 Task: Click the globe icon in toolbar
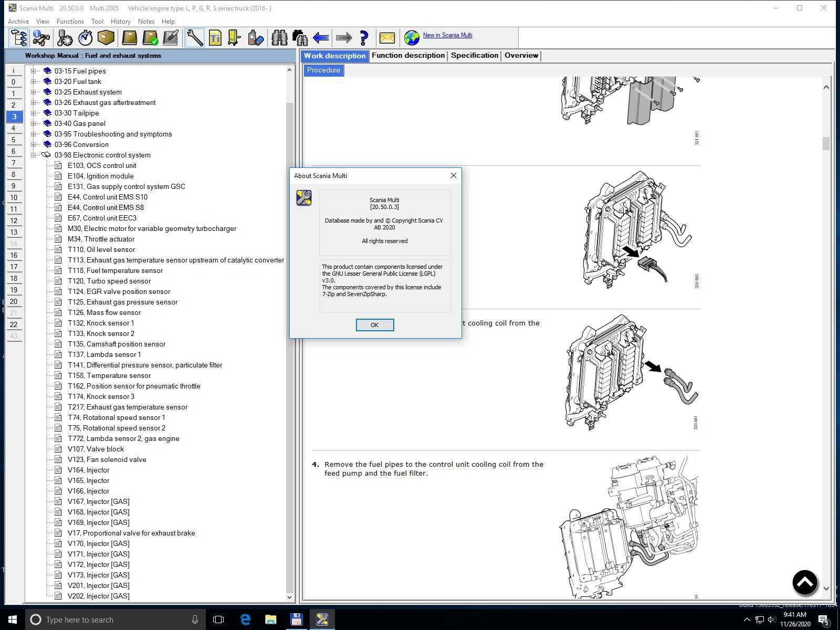pyautogui.click(x=412, y=38)
